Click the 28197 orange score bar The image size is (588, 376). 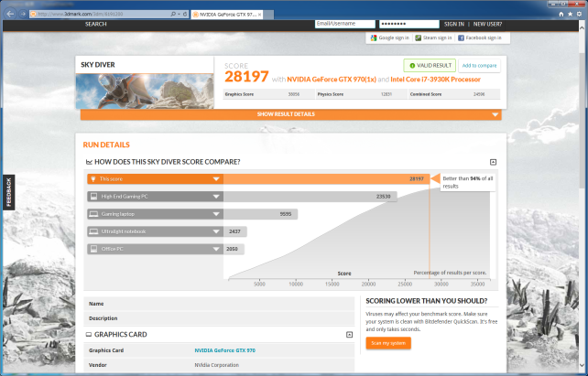(x=326, y=179)
